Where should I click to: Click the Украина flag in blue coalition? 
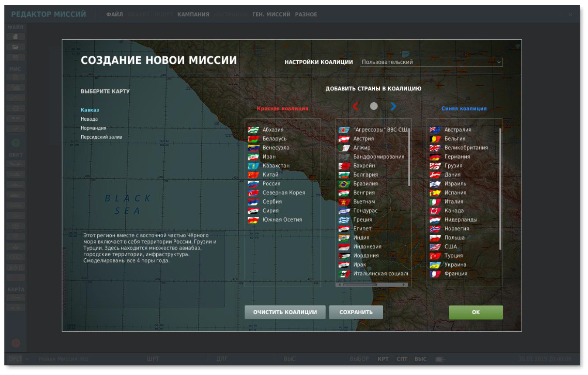(x=435, y=265)
